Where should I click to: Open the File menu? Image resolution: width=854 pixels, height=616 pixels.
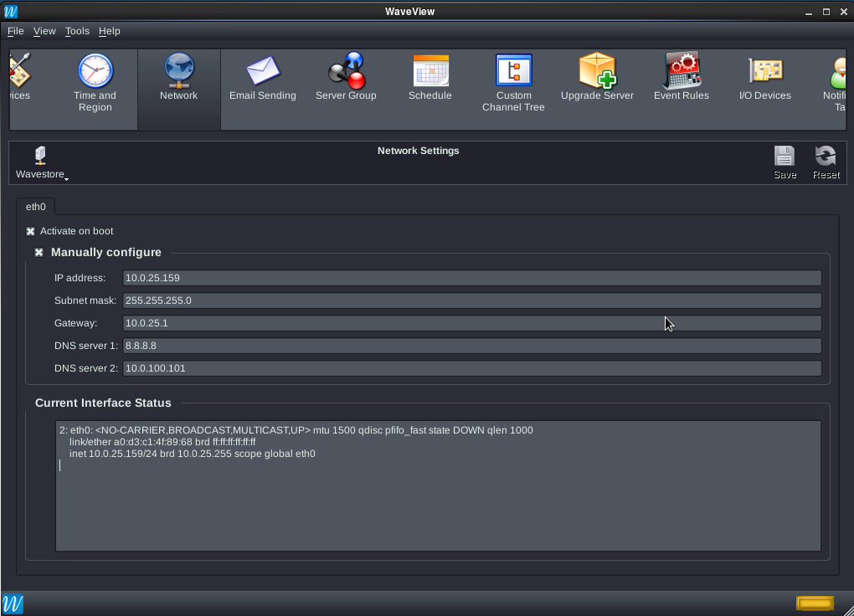coord(15,31)
